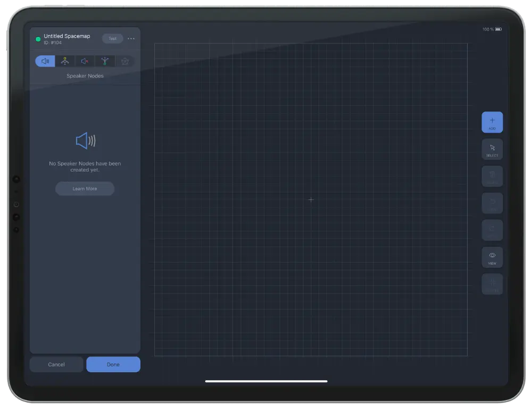Viewport: 532px width, 409px height.
Task: Activate the Add tool
Action: pos(492,122)
